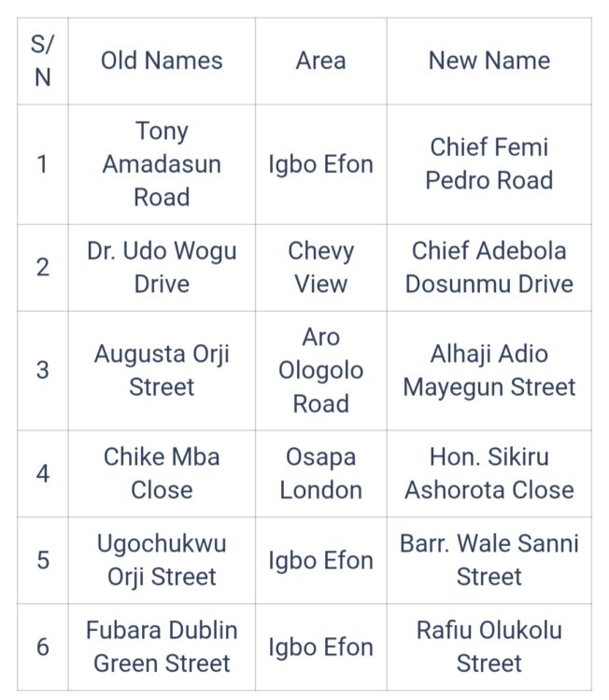Click "Fubara Dublin Green Street" cell
Screen dimensions: 609x700
(x=162, y=647)
